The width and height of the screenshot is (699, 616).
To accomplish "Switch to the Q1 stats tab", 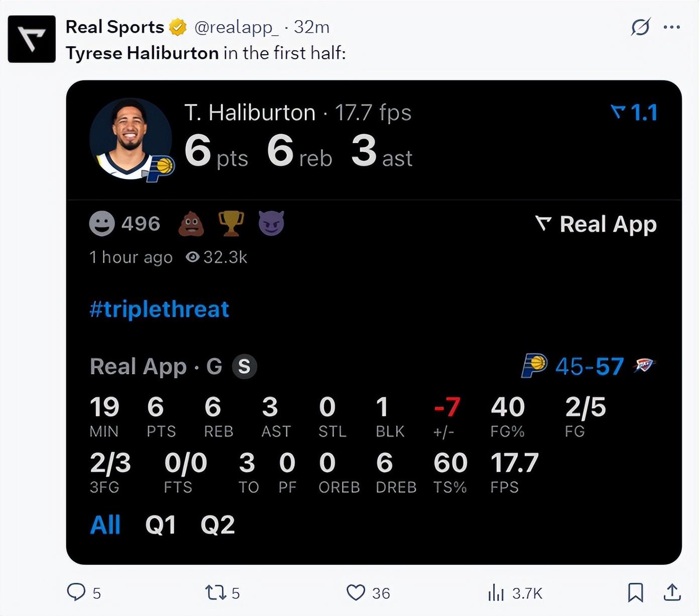I will (160, 525).
